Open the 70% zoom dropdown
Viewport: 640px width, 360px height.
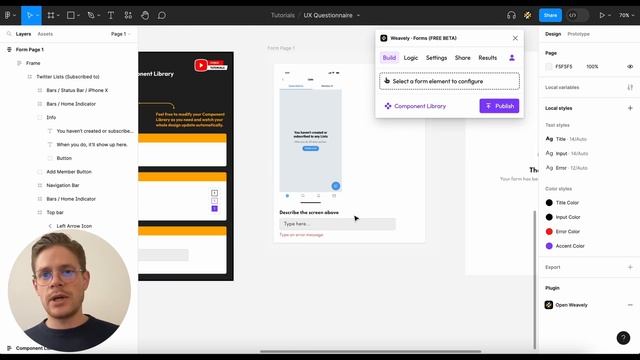[x=626, y=15]
